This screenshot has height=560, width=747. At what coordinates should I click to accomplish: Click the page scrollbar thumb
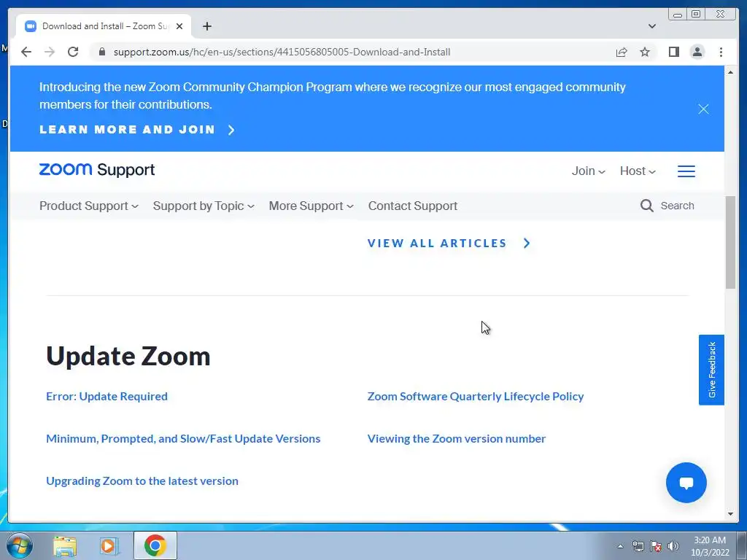point(730,242)
